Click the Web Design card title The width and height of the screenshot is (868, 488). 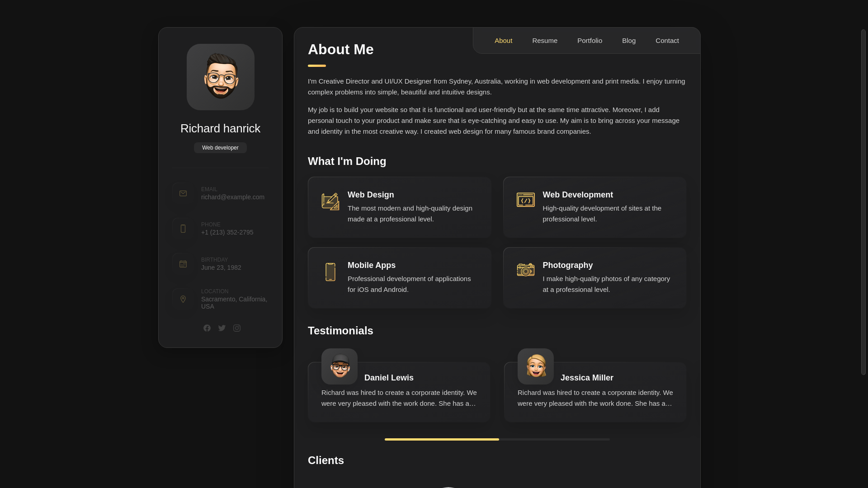pyautogui.click(x=371, y=195)
